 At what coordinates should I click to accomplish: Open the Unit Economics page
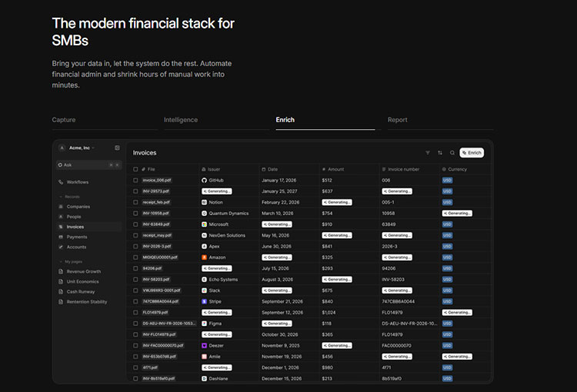tap(82, 281)
